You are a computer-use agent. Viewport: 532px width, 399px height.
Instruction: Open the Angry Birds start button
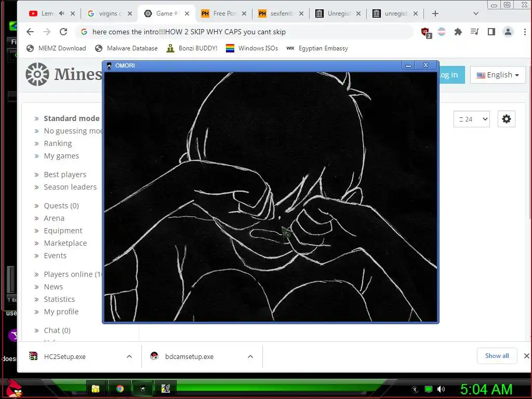14,389
